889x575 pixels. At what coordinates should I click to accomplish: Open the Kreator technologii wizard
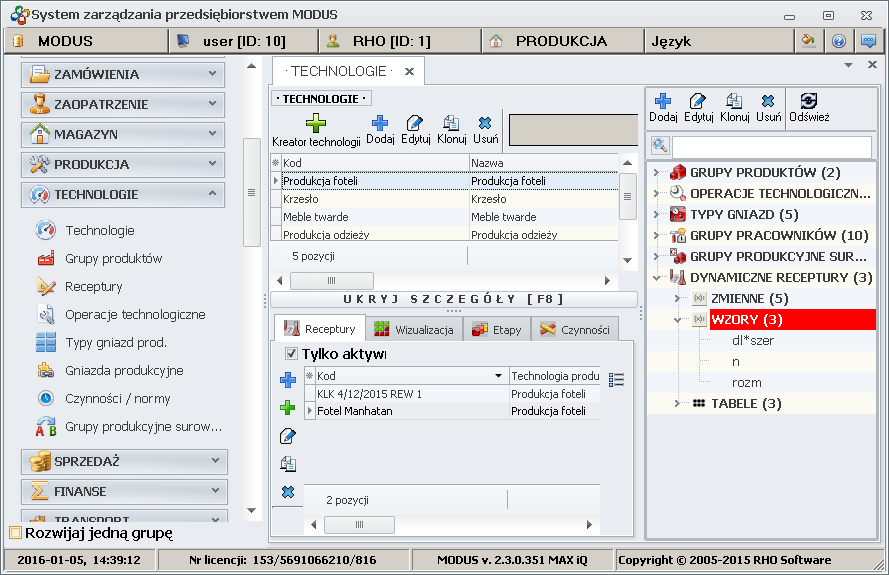315,130
